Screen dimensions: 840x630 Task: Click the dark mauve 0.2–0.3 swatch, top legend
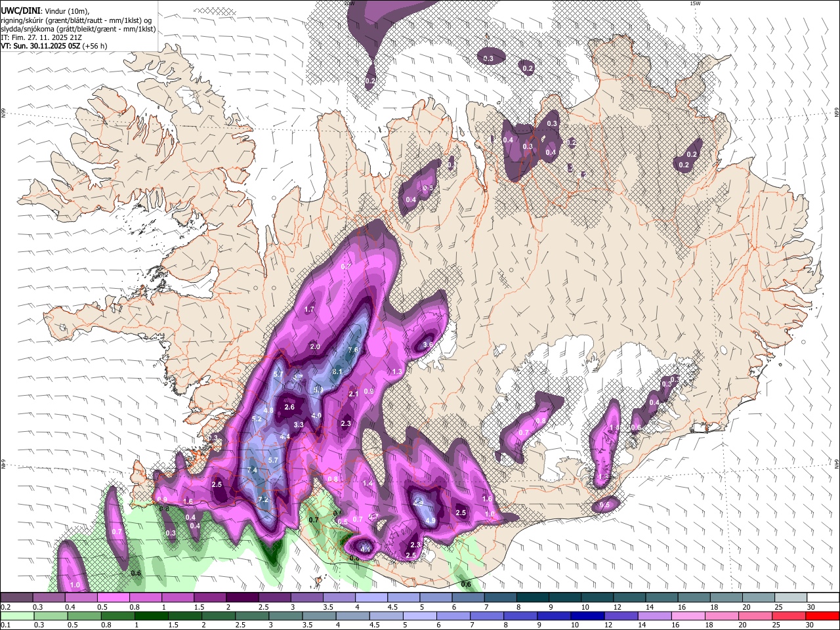coord(17,597)
